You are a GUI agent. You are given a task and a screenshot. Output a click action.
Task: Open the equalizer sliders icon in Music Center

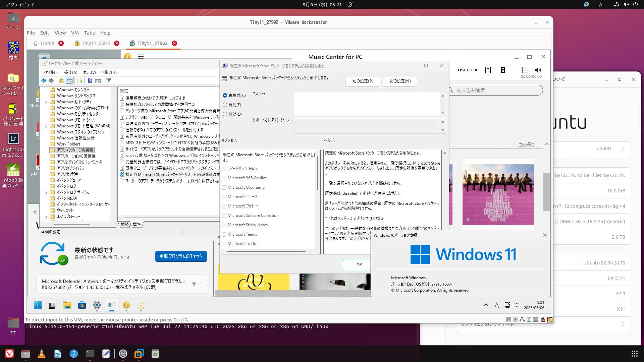pyautogui.click(x=488, y=70)
